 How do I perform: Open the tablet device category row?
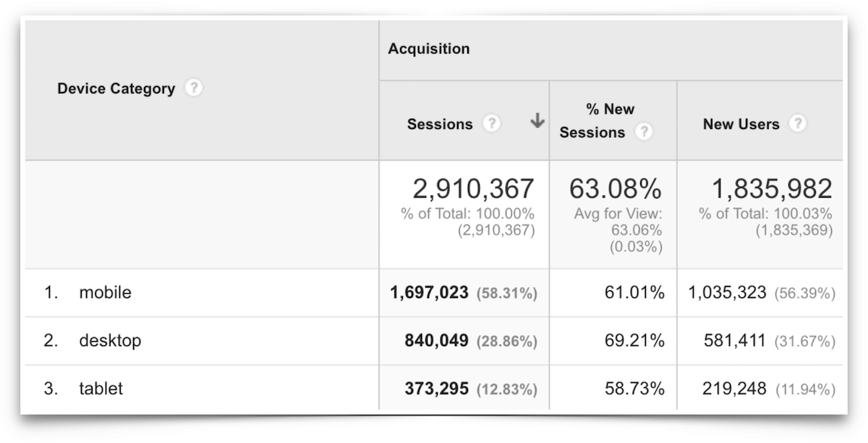click(x=101, y=389)
